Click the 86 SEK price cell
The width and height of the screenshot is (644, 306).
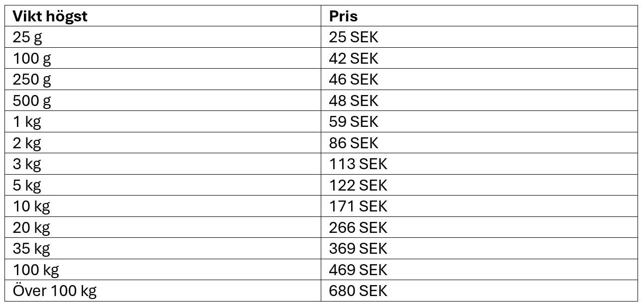click(353, 143)
